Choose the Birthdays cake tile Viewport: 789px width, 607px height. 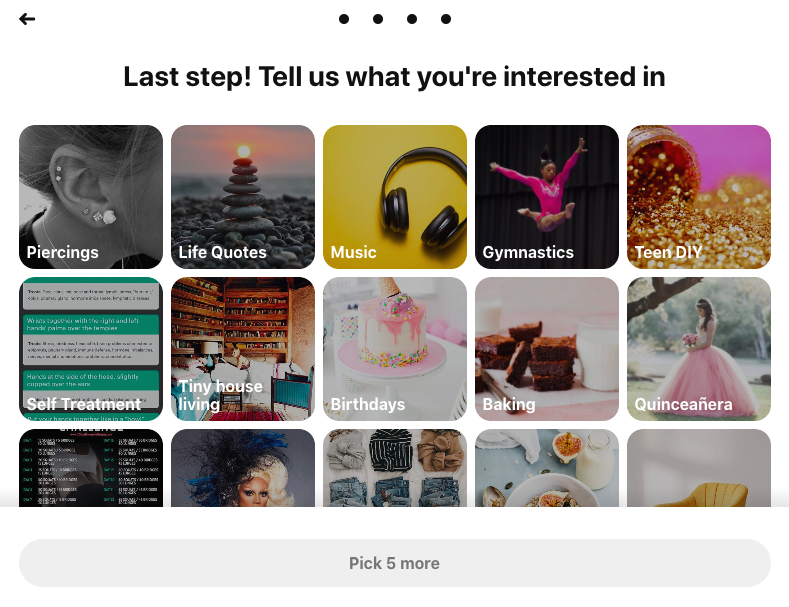click(395, 349)
